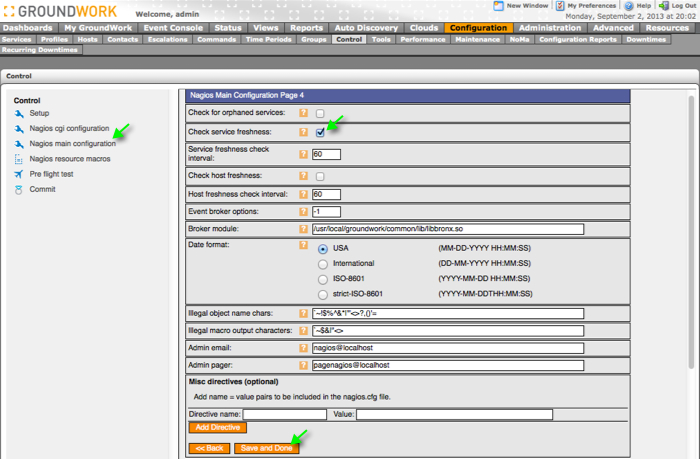
Task: Open help for Check service freshness
Action: pos(304,132)
